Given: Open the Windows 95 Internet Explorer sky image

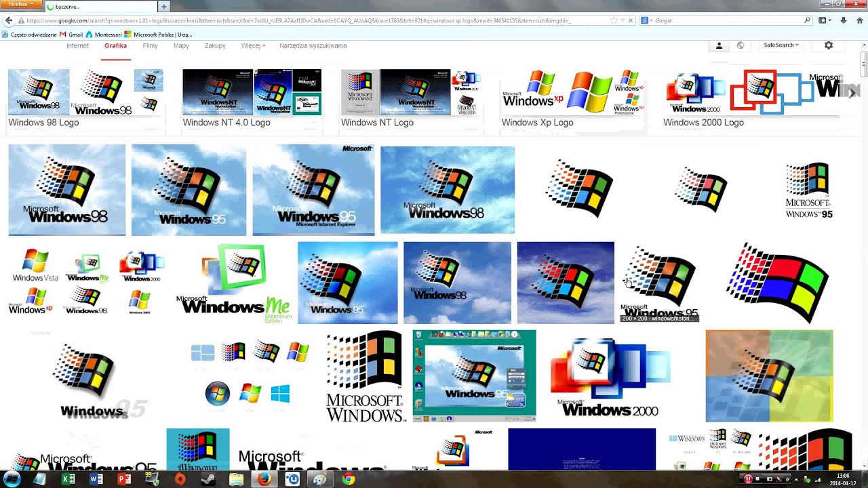Looking at the screenshot, I should pyautogui.click(x=313, y=190).
